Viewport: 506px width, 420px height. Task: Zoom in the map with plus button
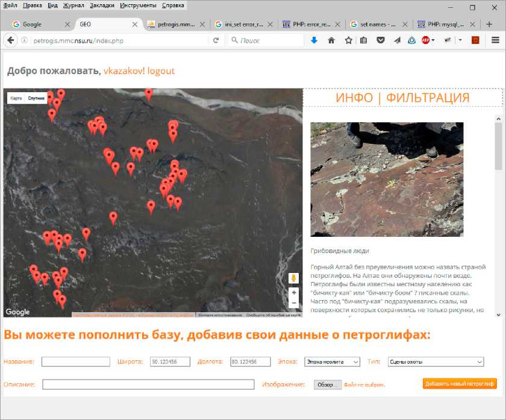click(x=294, y=292)
